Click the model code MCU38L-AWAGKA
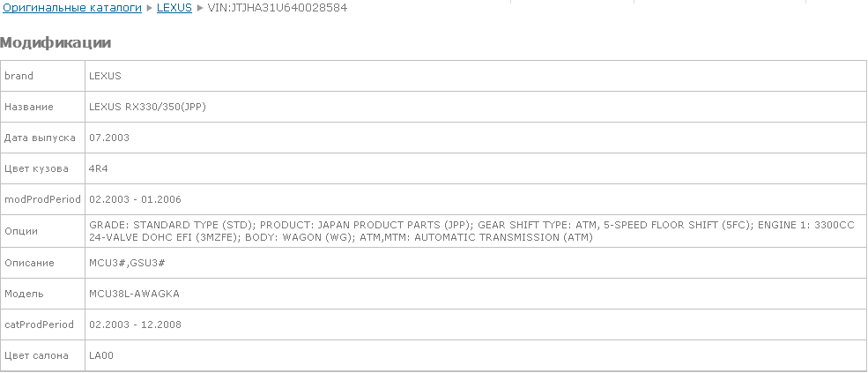This screenshot has height=373, width=868. pos(134,294)
